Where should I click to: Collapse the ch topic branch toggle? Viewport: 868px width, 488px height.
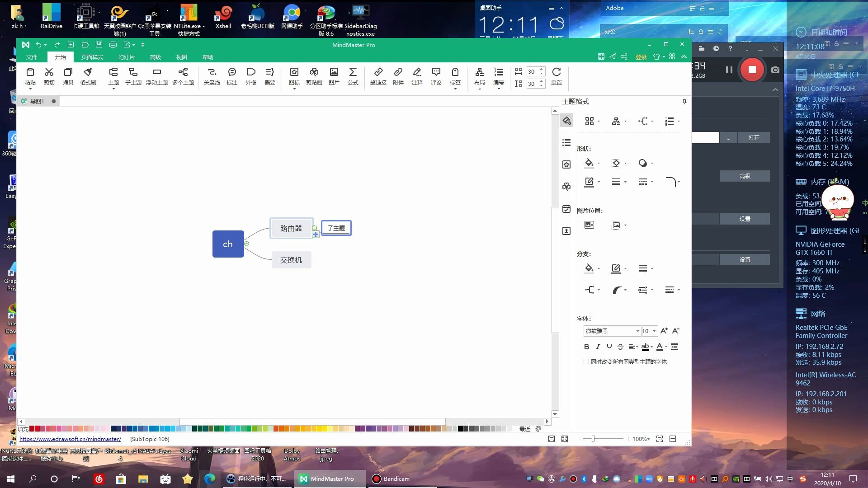pyautogui.click(x=246, y=244)
